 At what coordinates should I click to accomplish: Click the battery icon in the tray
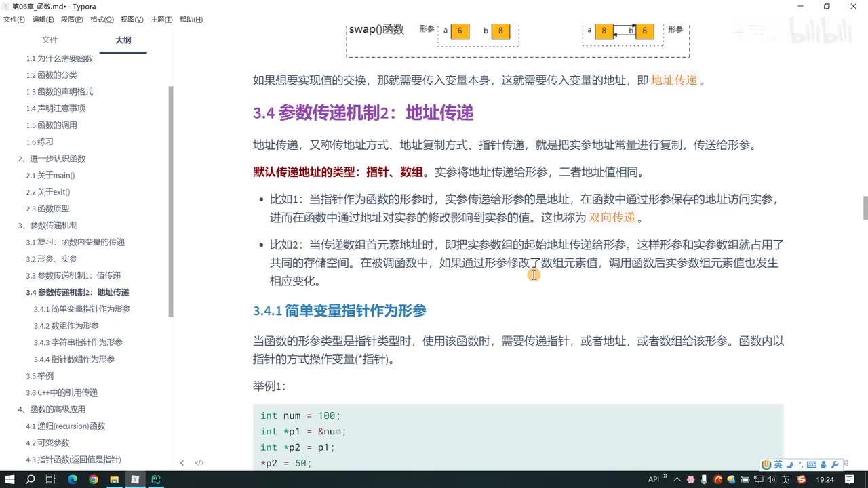coord(745,480)
